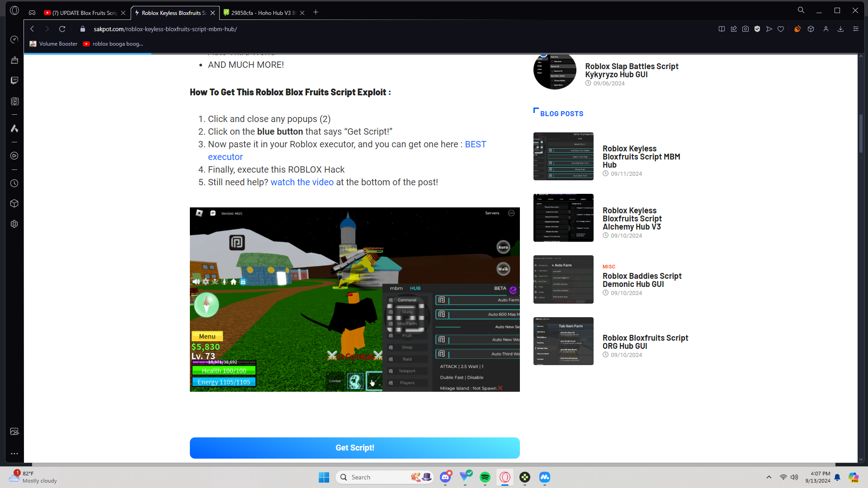
Task: Reload the sakpot.com page
Action: point(62,29)
